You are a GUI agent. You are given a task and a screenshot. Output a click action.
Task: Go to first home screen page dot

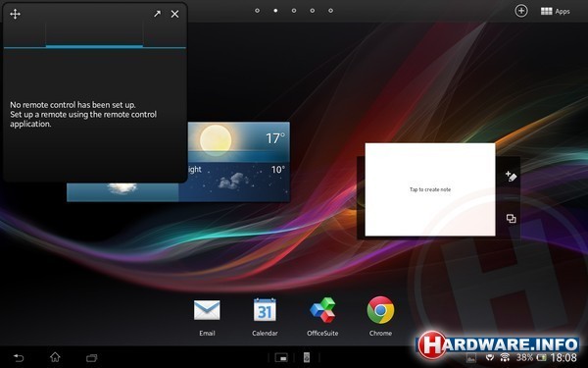coord(257,11)
